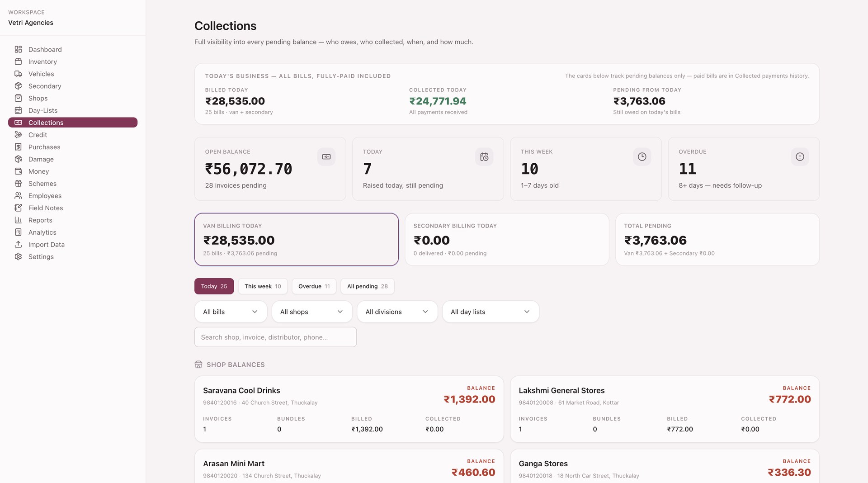Image resolution: width=868 pixels, height=483 pixels.
Task: Click the Shops bag icon
Action: point(18,98)
